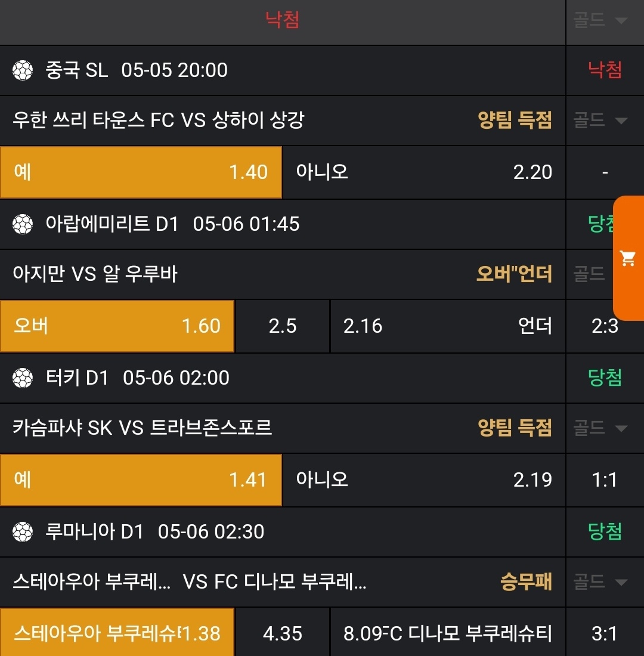The height and width of the screenshot is (656, 644).
Task: Click soccer ball icon beside 터키 D1
Action: [x=23, y=378]
